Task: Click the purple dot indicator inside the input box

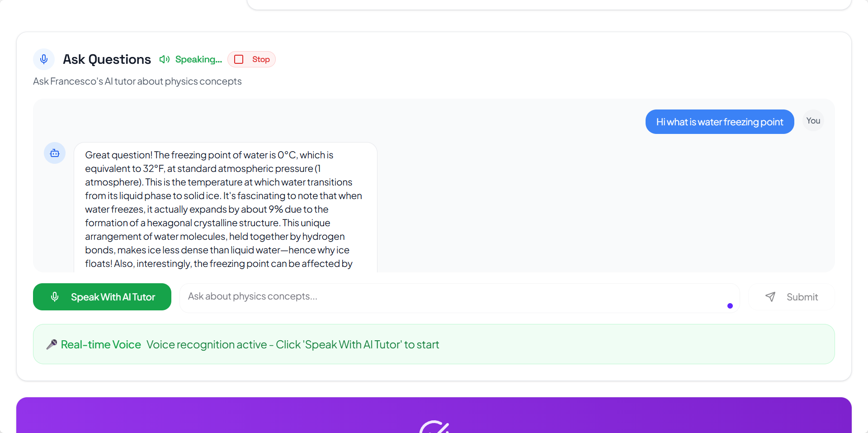Action: coord(730,306)
